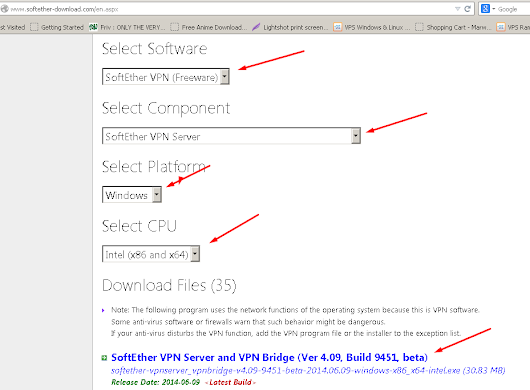This screenshot has height=390, width=530.
Task: Open the Select Platform dropdown
Action: tap(132, 195)
